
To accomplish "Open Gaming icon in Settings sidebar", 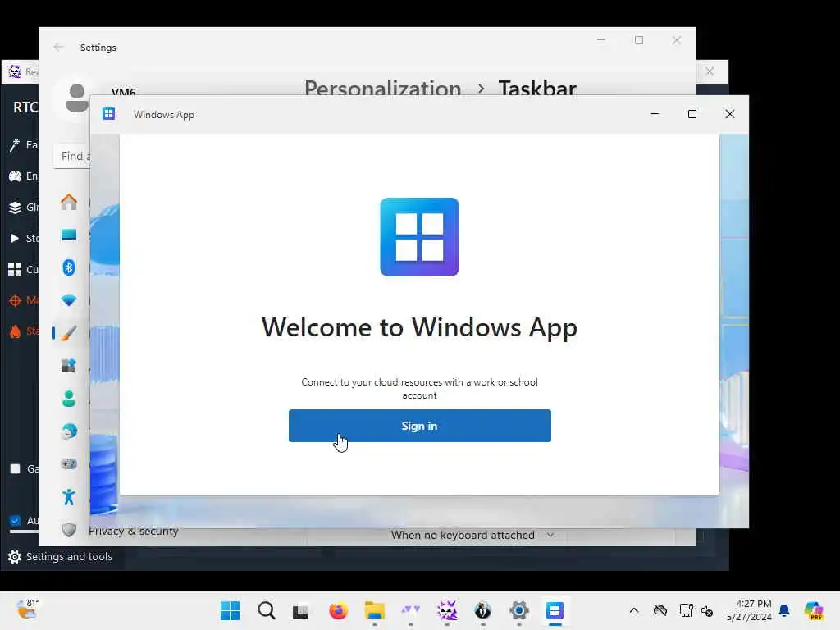I will [69, 464].
